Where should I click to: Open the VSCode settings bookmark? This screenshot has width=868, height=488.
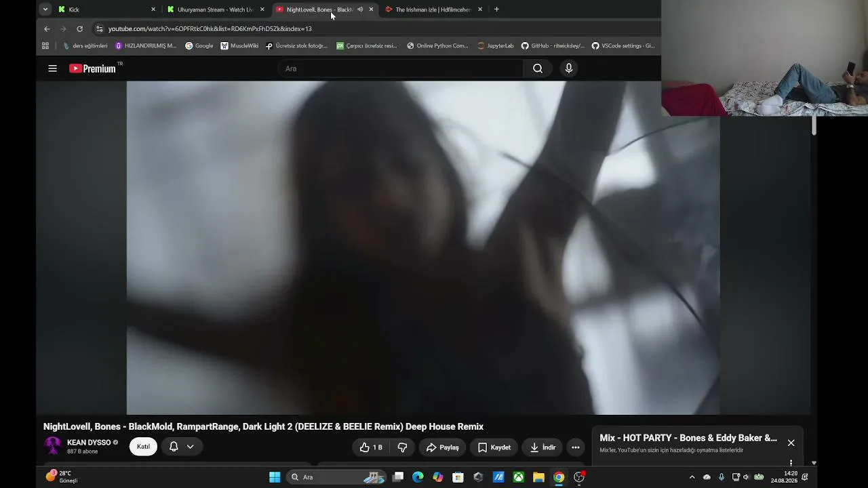[623, 46]
